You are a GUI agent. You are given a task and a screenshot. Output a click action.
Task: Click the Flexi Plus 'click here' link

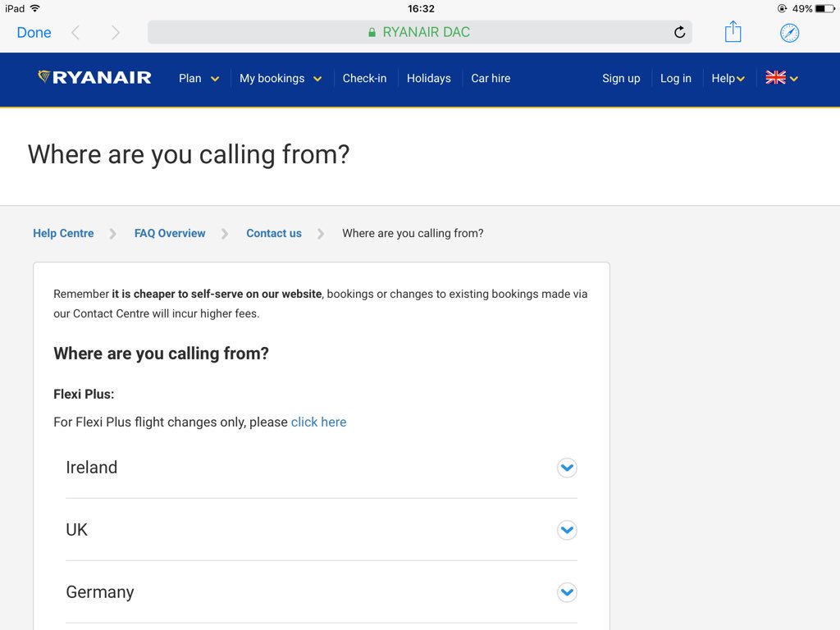coord(319,422)
